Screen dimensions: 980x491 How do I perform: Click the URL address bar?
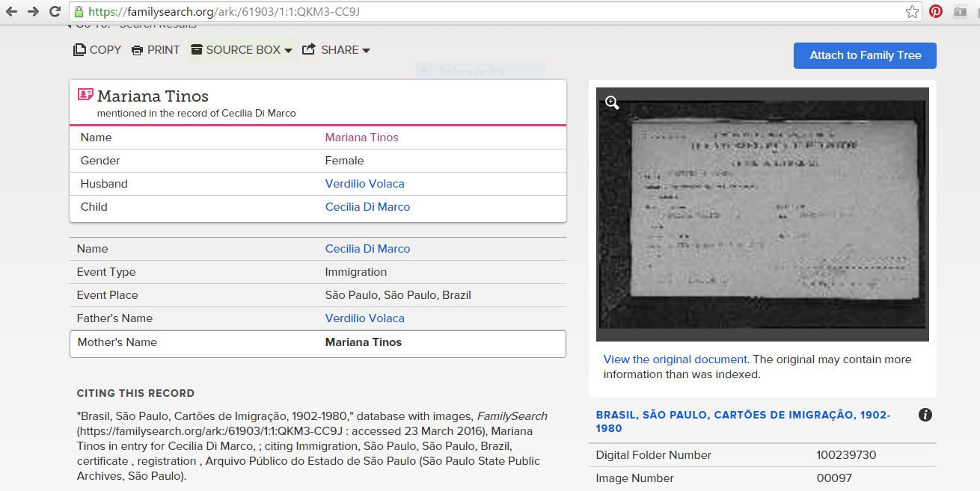[486, 12]
